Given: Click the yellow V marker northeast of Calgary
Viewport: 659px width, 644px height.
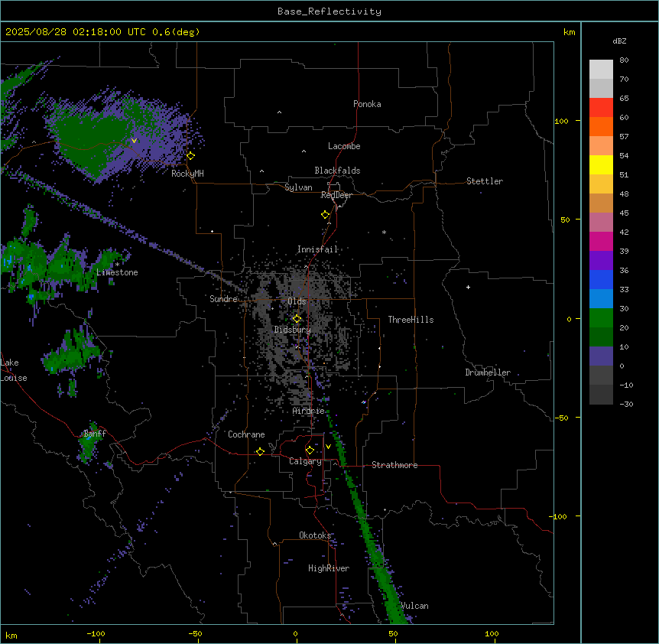Looking at the screenshot, I should [328, 447].
